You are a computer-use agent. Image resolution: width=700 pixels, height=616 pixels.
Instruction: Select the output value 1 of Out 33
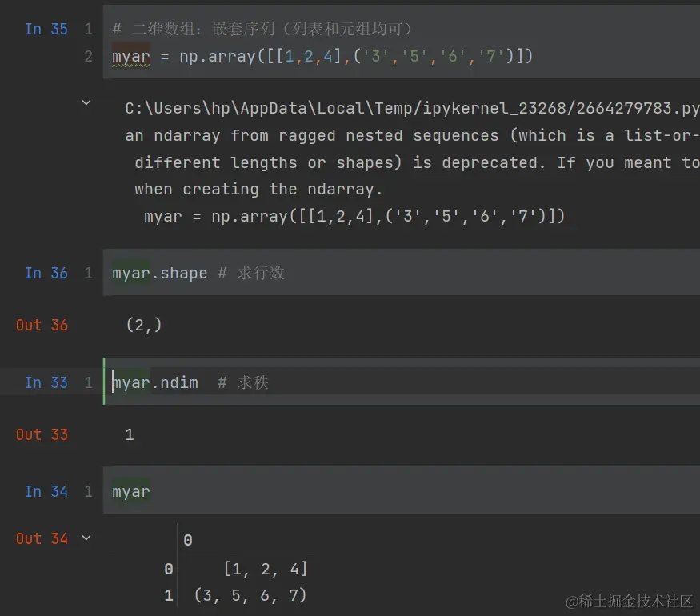tap(130, 434)
